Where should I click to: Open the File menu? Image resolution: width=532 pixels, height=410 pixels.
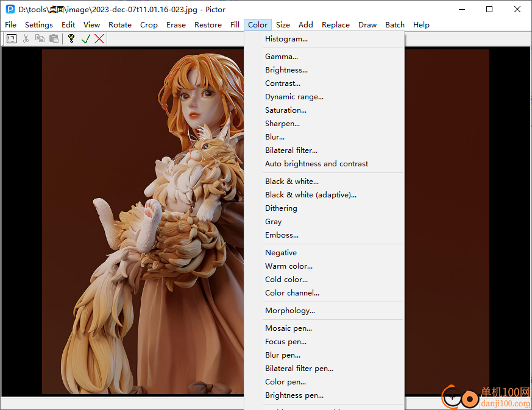point(10,25)
